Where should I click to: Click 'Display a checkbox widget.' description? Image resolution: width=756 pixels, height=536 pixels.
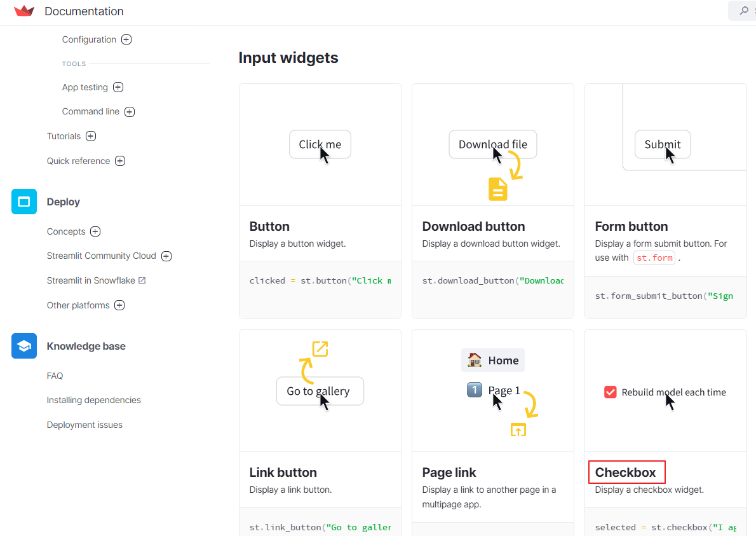point(649,490)
